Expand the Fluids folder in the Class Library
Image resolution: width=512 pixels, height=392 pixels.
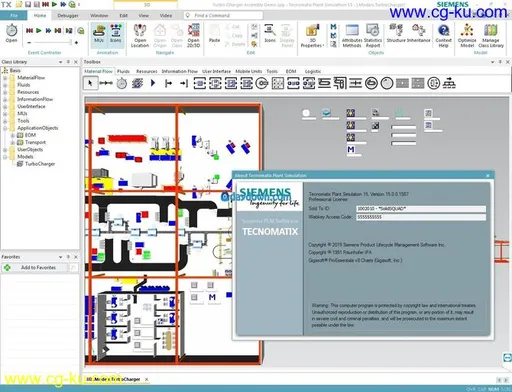5,85
